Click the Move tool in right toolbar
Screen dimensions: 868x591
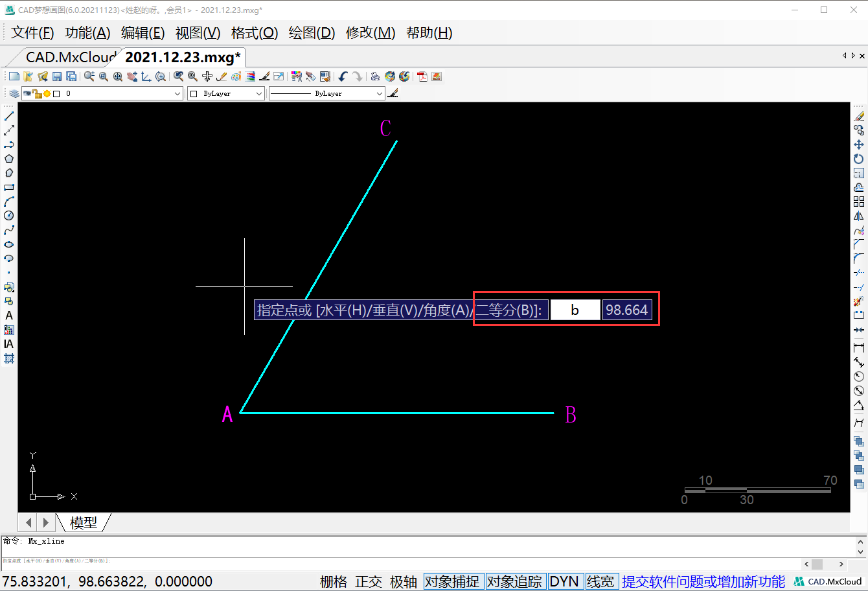pos(859,145)
